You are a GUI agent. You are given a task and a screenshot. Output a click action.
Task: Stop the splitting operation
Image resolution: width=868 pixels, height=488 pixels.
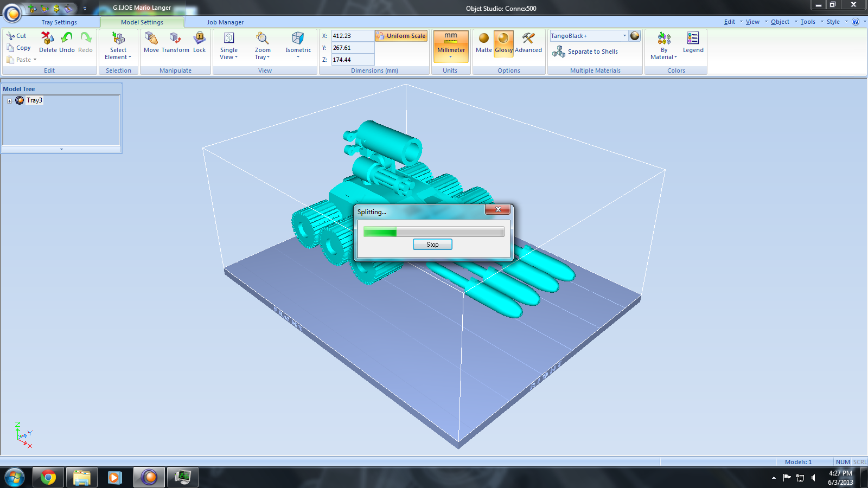coord(432,245)
